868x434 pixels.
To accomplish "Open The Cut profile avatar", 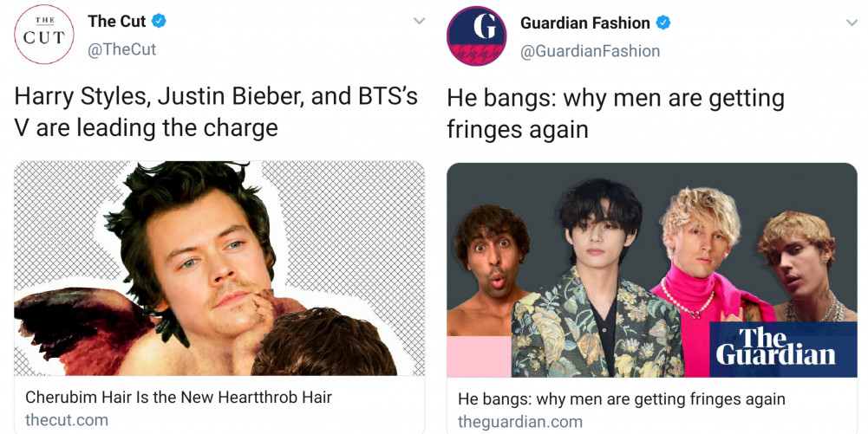I will [43, 35].
